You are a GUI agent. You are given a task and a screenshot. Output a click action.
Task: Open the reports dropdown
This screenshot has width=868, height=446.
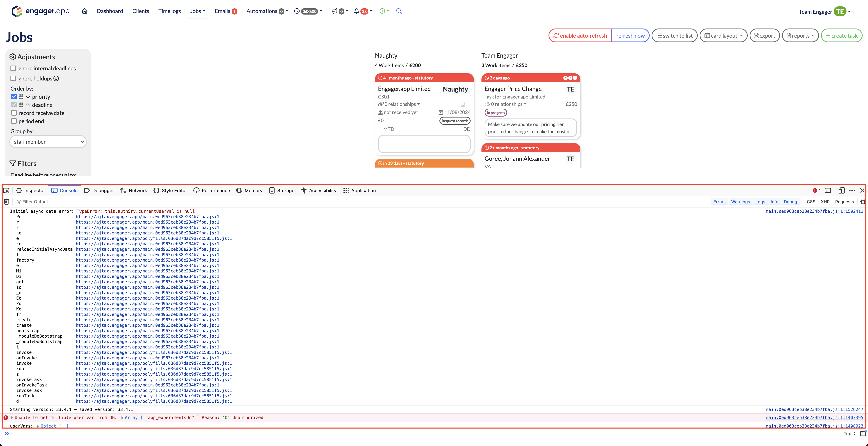(x=800, y=36)
